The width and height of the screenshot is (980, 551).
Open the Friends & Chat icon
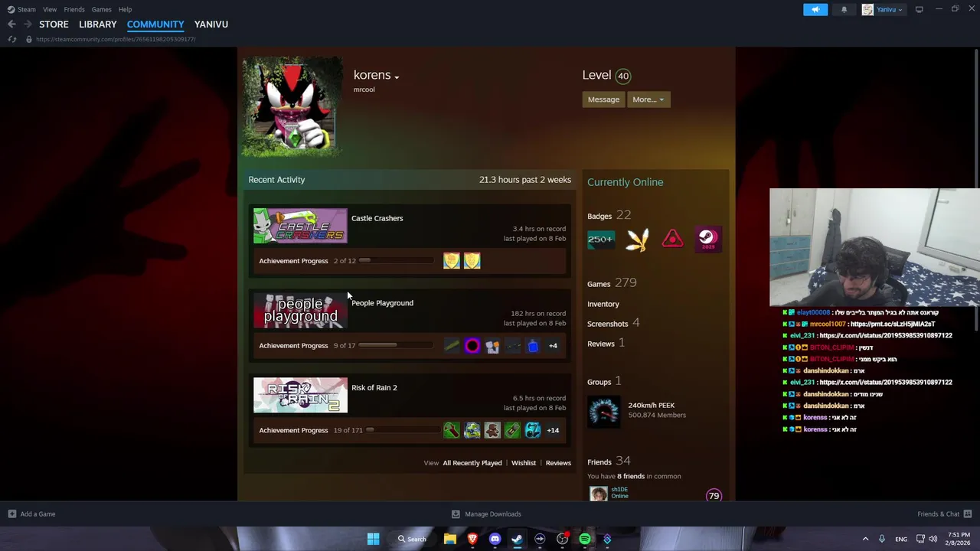tap(968, 514)
